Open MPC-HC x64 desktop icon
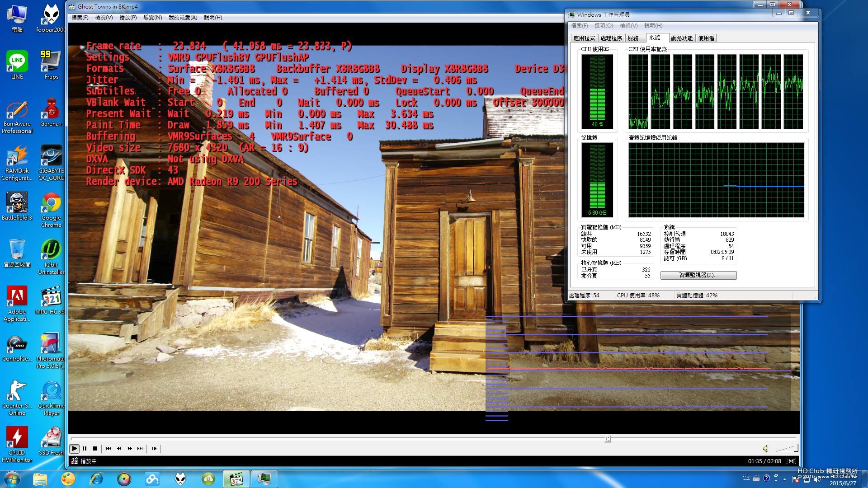 coord(51,300)
